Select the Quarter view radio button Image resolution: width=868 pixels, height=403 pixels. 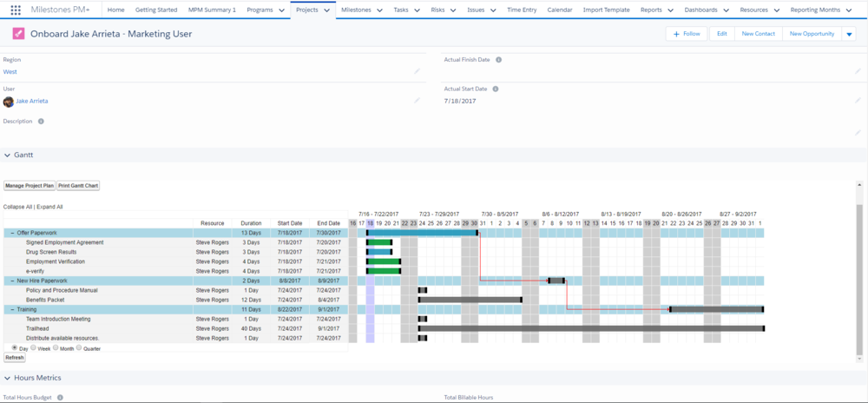point(79,347)
